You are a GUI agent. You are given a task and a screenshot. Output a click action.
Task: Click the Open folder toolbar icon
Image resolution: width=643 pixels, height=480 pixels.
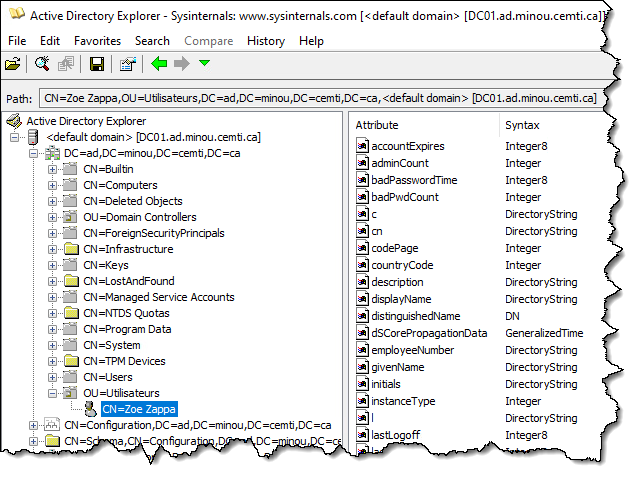(13, 64)
